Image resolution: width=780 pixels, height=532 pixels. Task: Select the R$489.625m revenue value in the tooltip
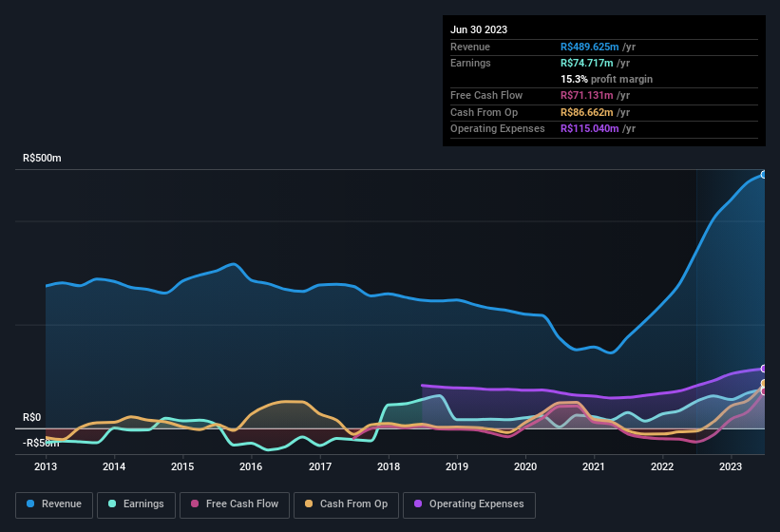coord(588,47)
